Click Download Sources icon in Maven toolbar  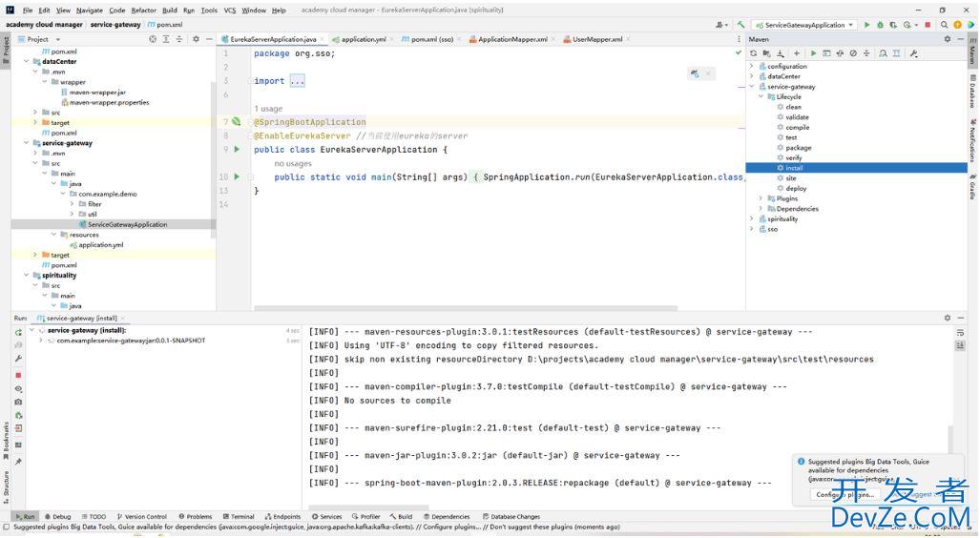click(x=781, y=53)
